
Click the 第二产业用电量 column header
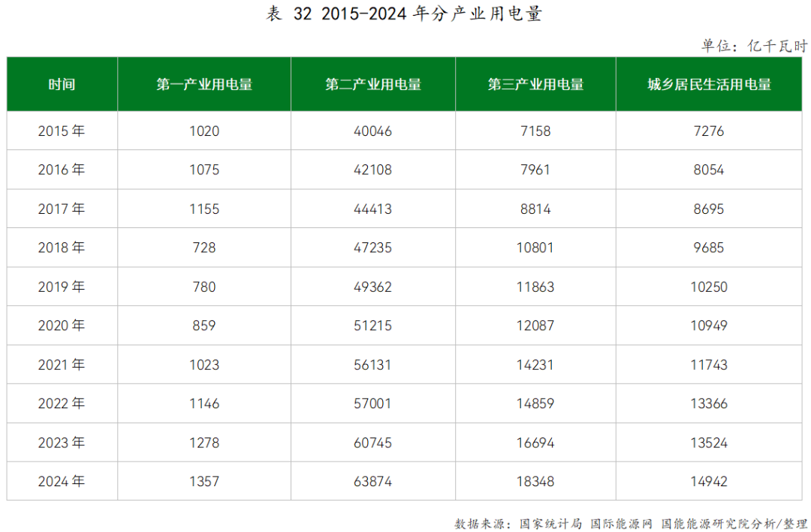point(373,84)
